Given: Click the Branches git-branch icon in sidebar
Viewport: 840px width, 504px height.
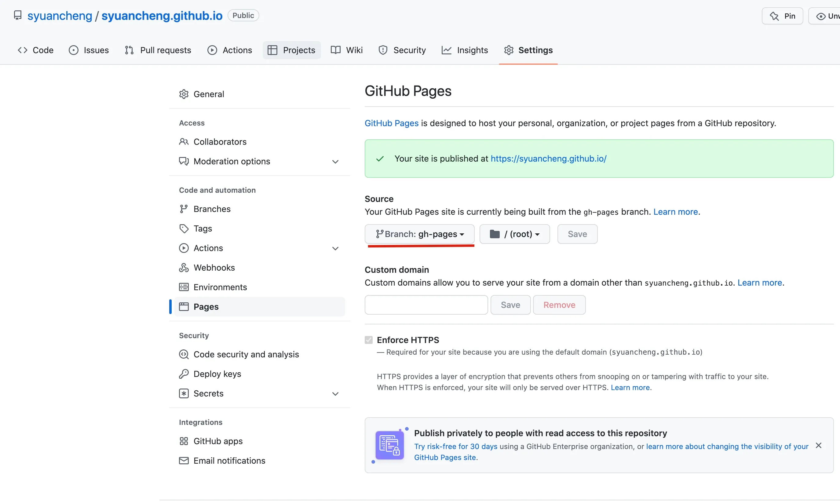Looking at the screenshot, I should point(184,209).
